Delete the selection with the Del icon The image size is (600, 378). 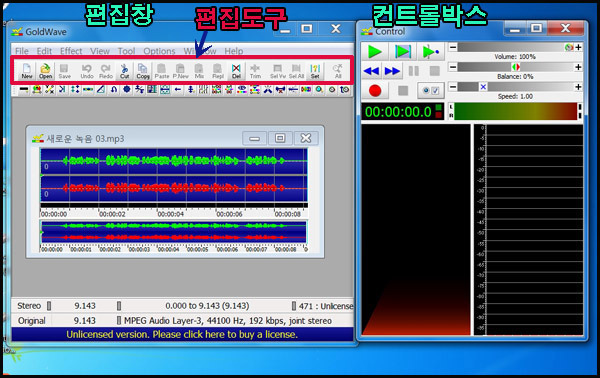point(236,71)
